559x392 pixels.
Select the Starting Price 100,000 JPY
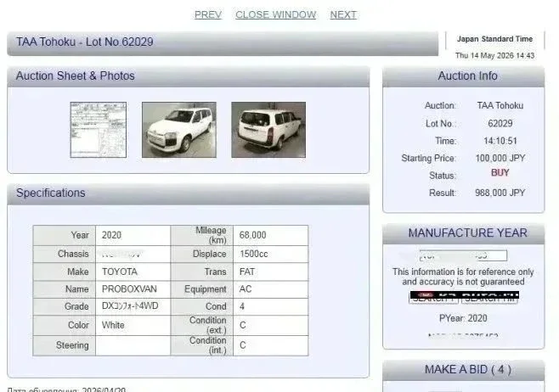(x=500, y=158)
